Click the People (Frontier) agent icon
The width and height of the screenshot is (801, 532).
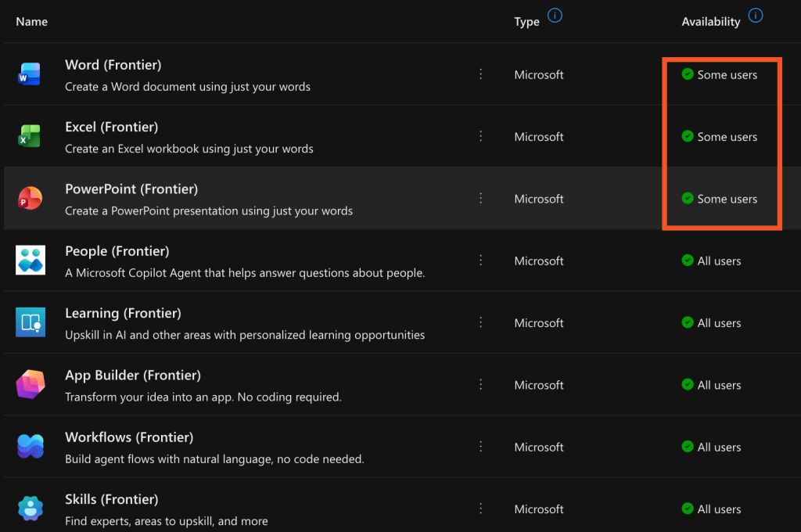pos(30,261)
